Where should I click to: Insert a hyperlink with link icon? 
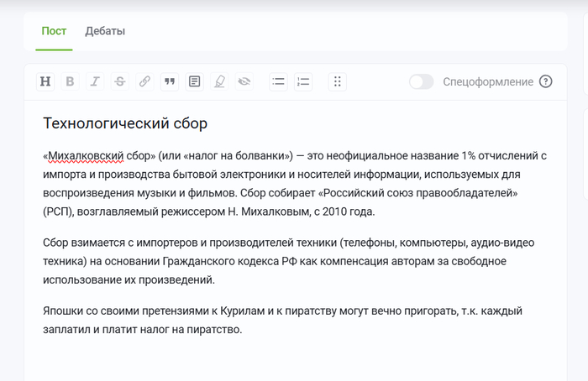pos(144,81)
